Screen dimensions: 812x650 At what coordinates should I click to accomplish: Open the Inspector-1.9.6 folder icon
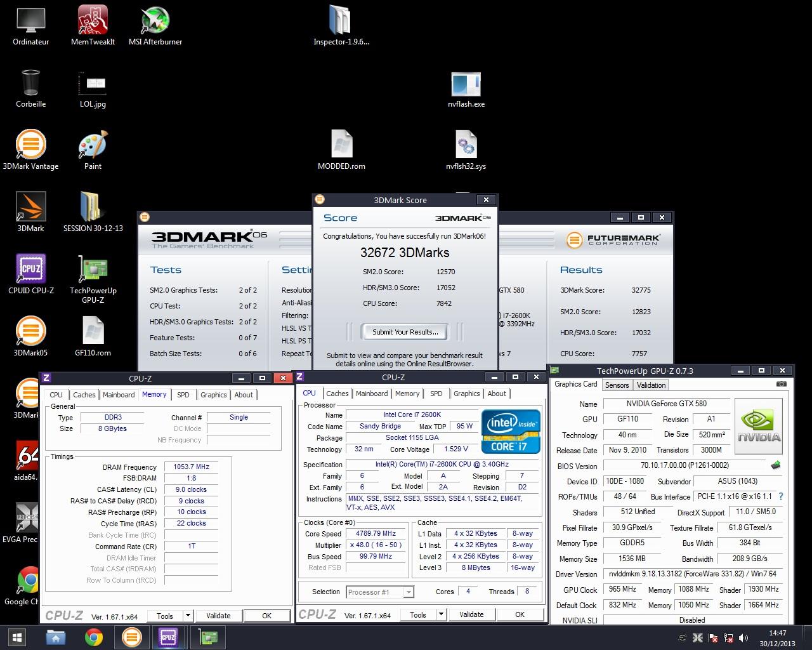[x=341, y=25]
